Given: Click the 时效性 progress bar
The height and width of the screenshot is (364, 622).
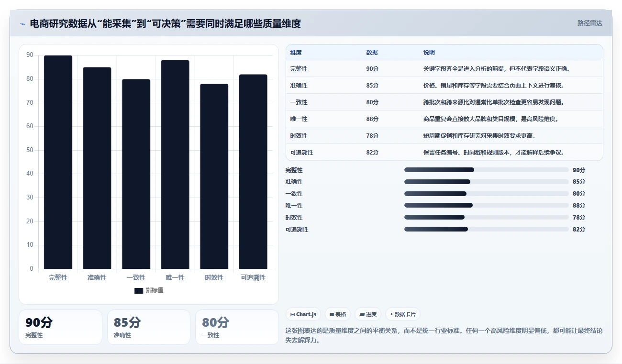Looking at the screenshot, I should tap(487, 217).
